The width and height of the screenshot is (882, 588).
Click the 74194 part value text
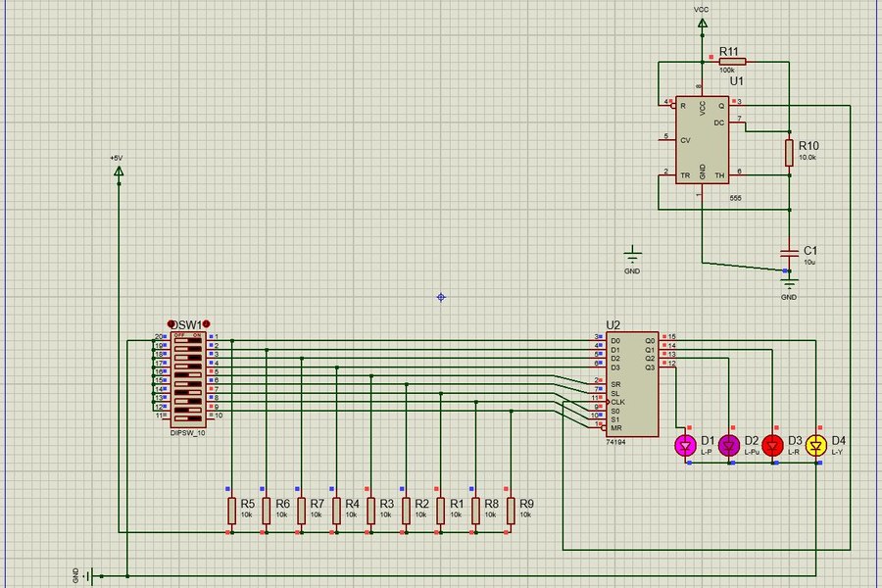pyautogui.click(x=616, y=442)
